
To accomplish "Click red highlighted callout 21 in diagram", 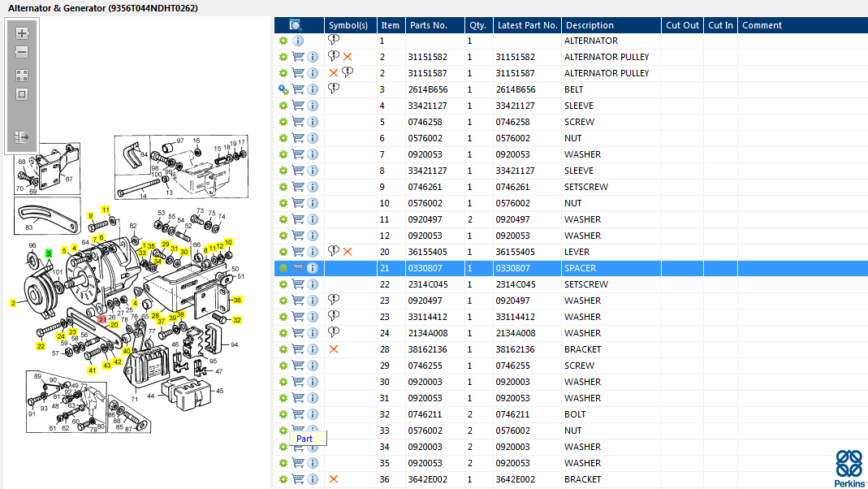I will [x=102, y=319].
